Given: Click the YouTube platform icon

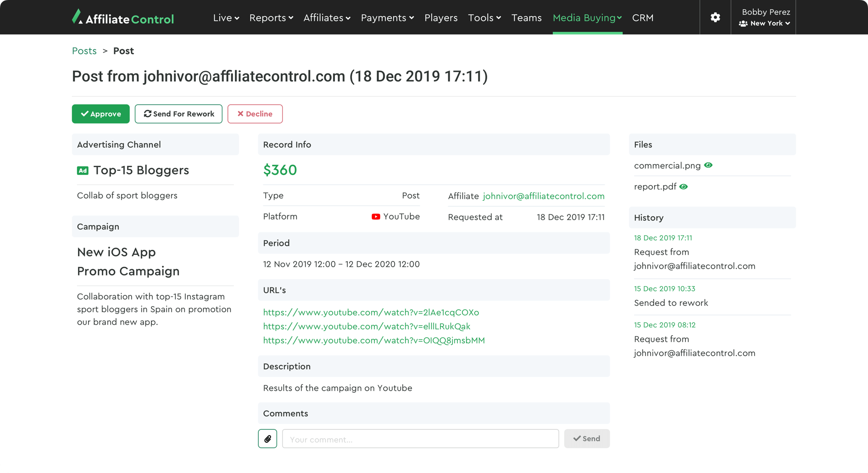Looking at the screenshot, I should pyautogui.click(x=376, y=217).
